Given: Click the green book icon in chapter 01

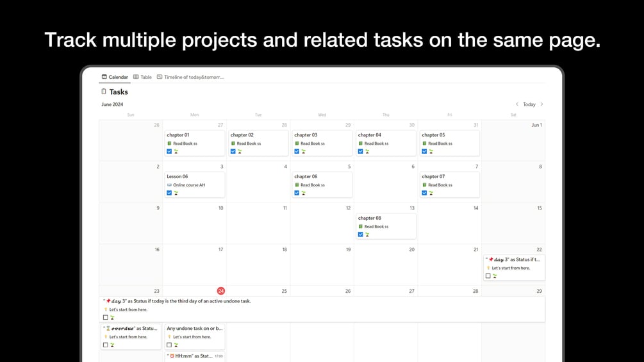Looking at the screenshot, I should (x=169, y=144).
